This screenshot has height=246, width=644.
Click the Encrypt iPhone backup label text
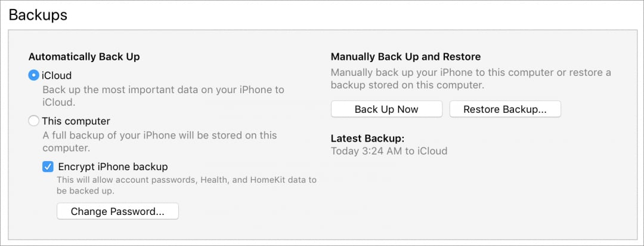click(113, 167)
